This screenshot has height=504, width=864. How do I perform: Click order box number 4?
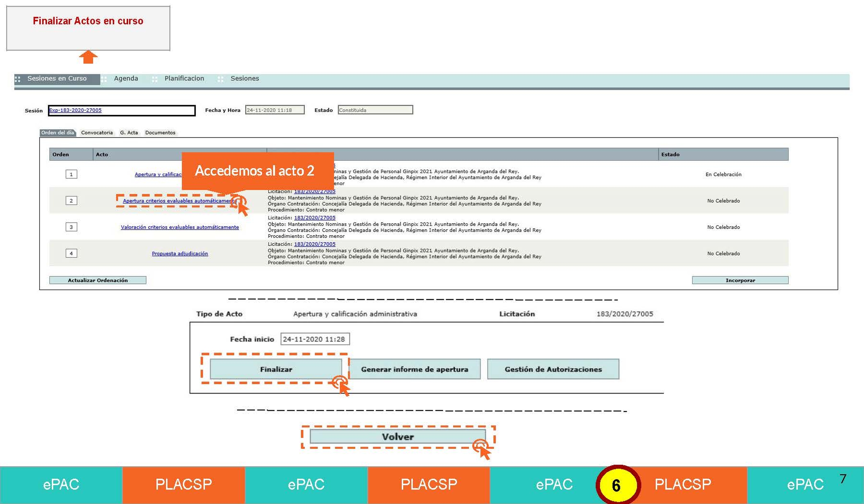[x=71, y=253]
